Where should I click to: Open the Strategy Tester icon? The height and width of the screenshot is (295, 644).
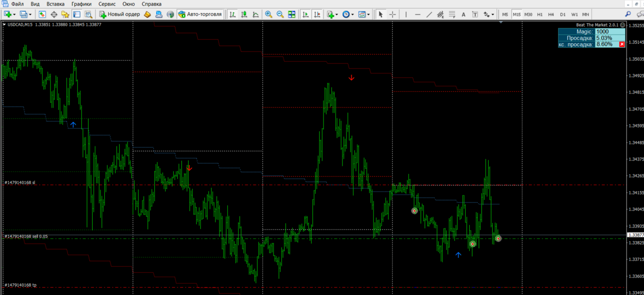(x=88, y=14)
